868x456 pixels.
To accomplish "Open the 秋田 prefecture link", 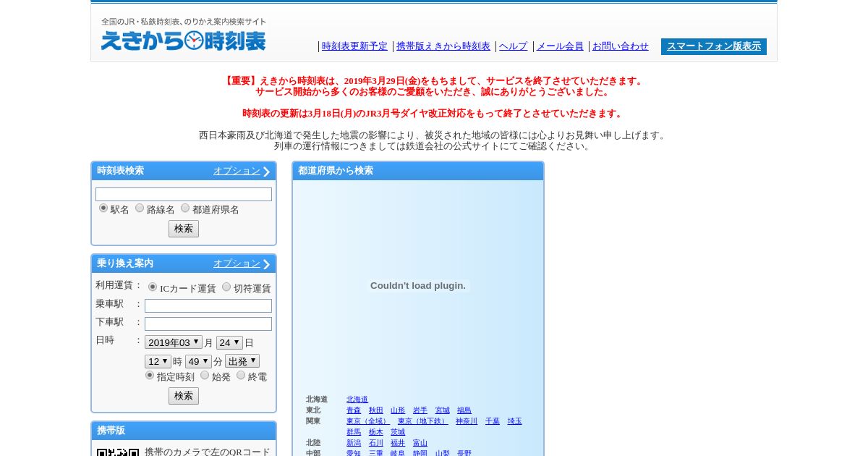I will tap(376, 410).
